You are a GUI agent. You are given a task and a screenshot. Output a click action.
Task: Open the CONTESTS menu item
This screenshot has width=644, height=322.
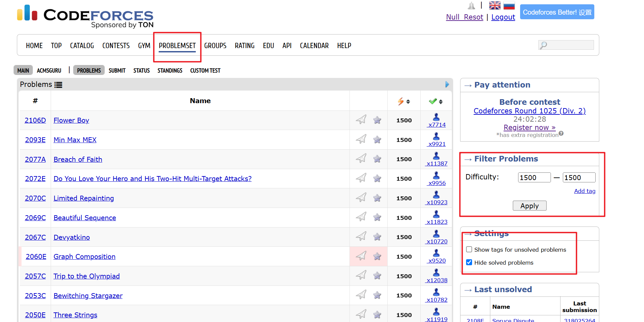116,45
